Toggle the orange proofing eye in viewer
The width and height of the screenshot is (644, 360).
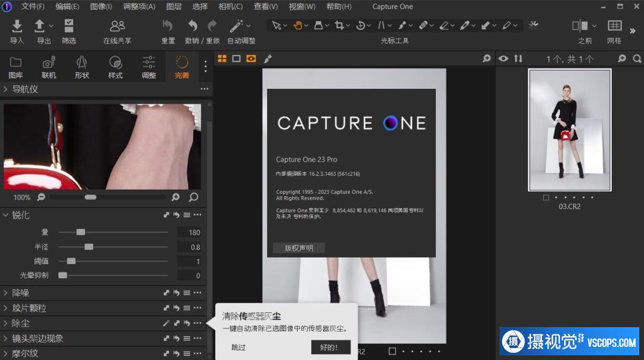point(251,58)
